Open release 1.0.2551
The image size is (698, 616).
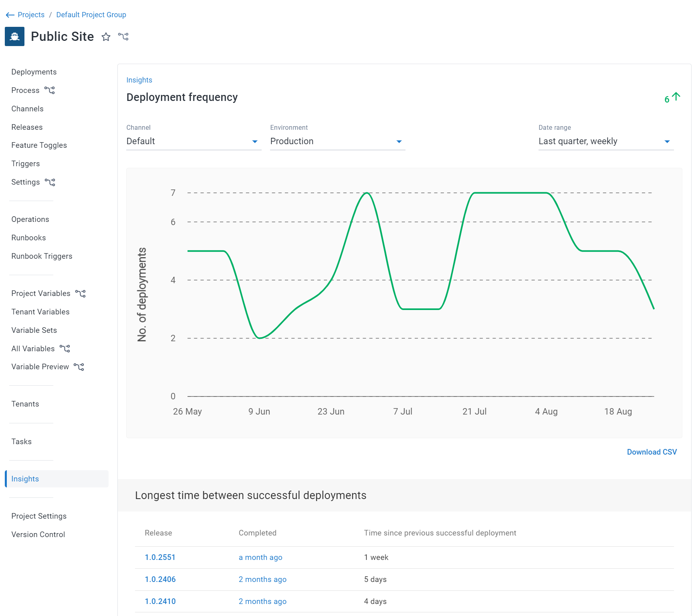[160, 557]
